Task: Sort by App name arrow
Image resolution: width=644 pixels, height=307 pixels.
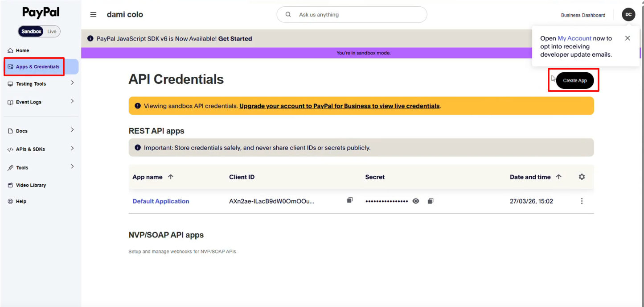Action: (x=171, y=177)
